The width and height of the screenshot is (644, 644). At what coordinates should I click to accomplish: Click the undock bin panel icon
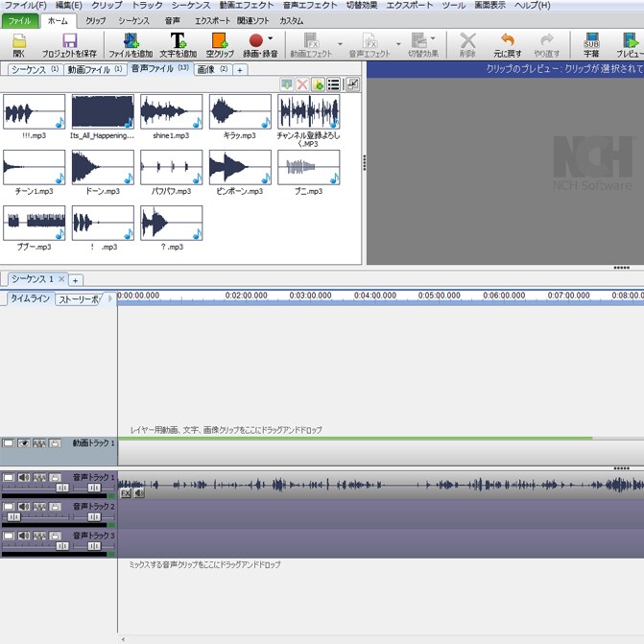pos(353,84)
